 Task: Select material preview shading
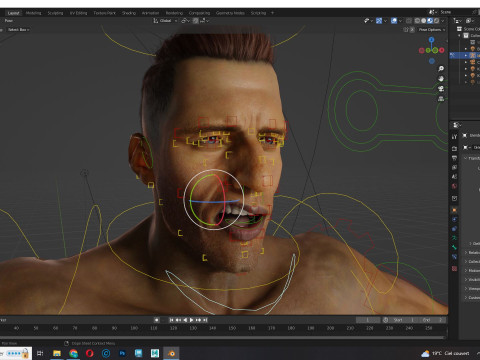pyautogui.click(x=430, y=21)
